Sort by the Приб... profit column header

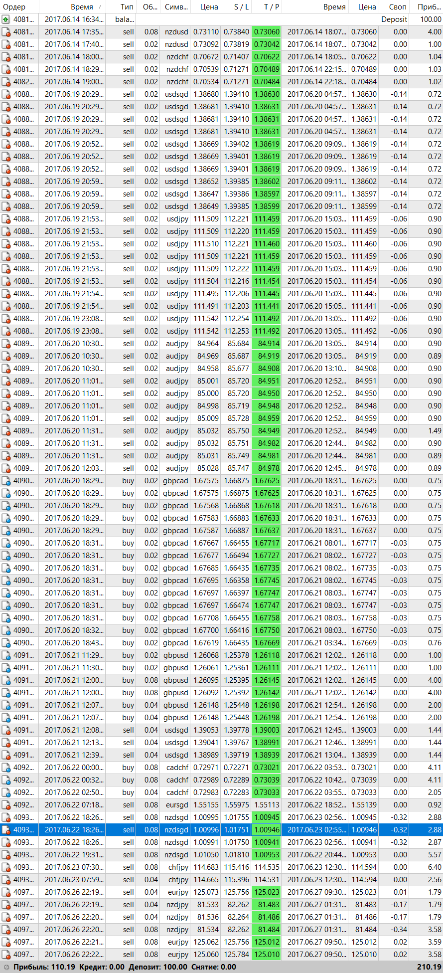click(426, 7)
